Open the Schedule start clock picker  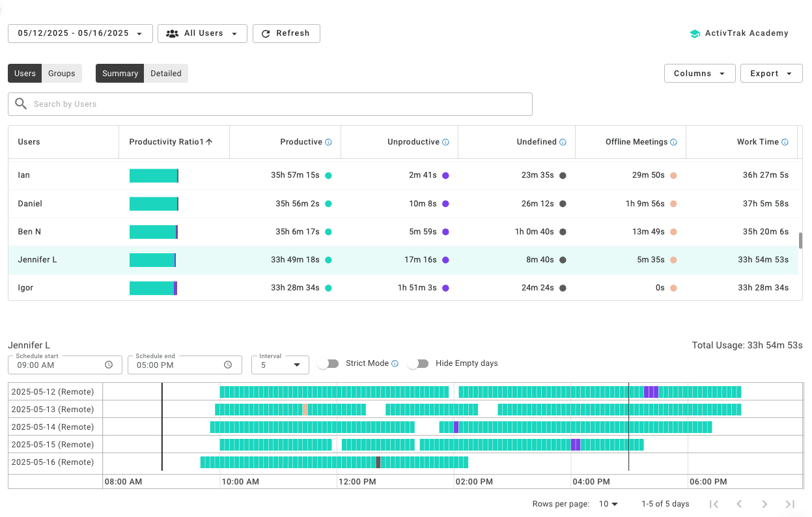(x=109, y=365)
